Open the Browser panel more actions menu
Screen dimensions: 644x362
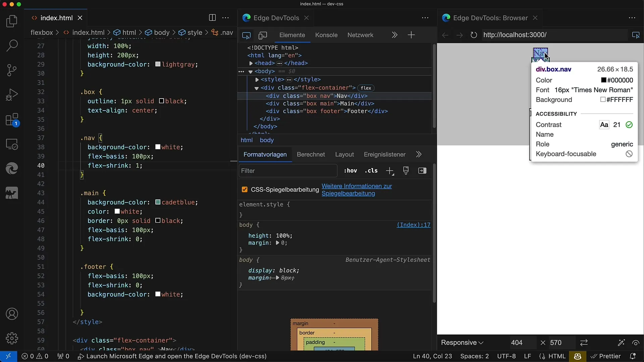tap(632, 18)
